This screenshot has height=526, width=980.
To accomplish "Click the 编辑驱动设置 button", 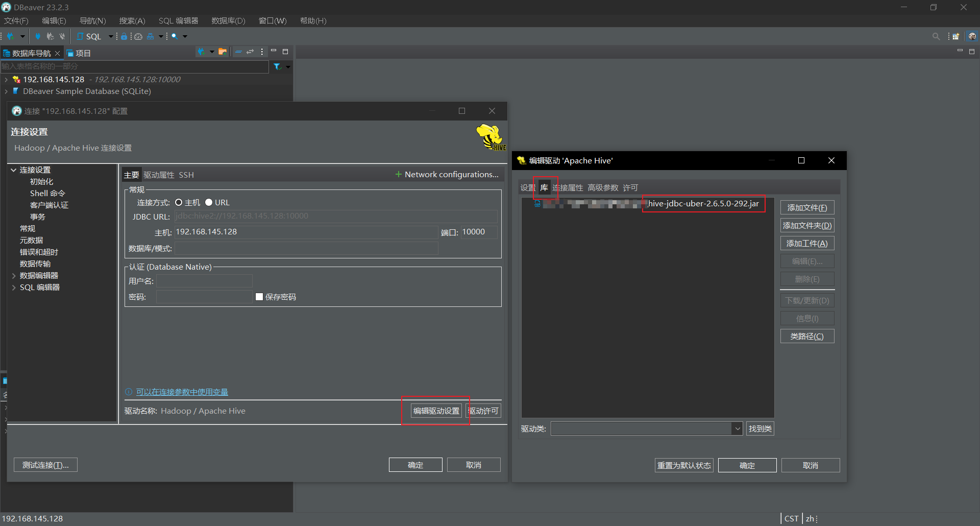I will pos(436,411).
